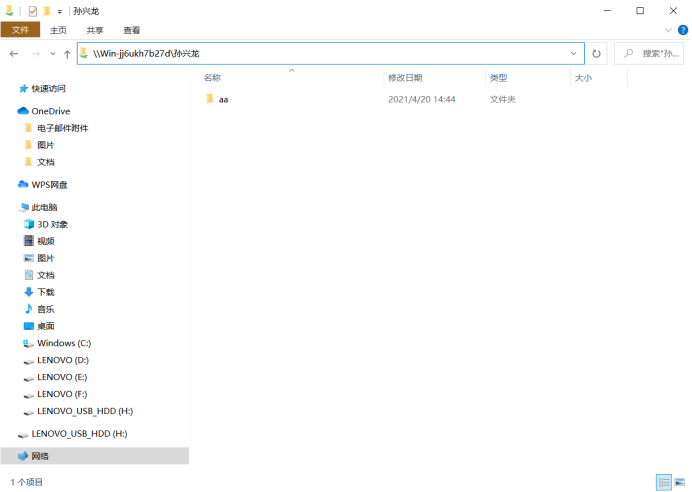Open Help with the question mark icon
The height and width of the screenshot is (492, 692).
pos(682,30)
